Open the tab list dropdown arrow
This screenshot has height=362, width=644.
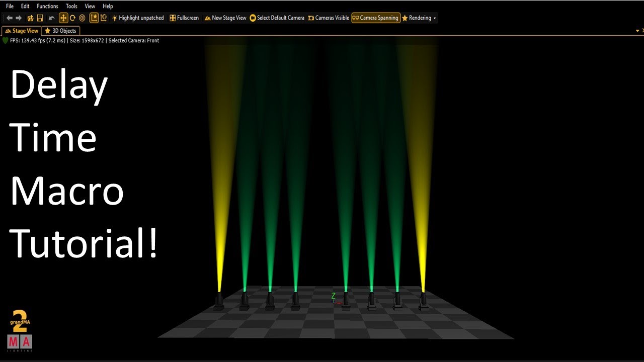637,31
